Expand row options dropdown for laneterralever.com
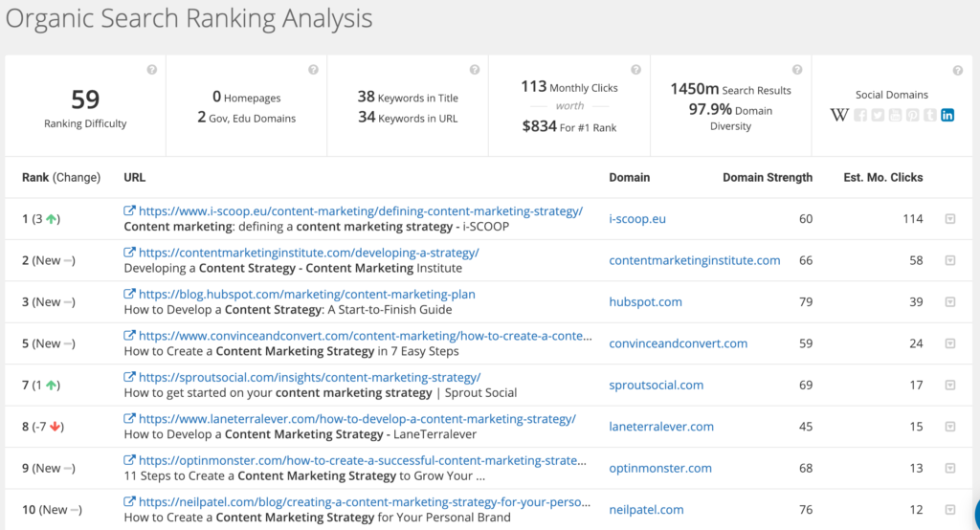 950,427
